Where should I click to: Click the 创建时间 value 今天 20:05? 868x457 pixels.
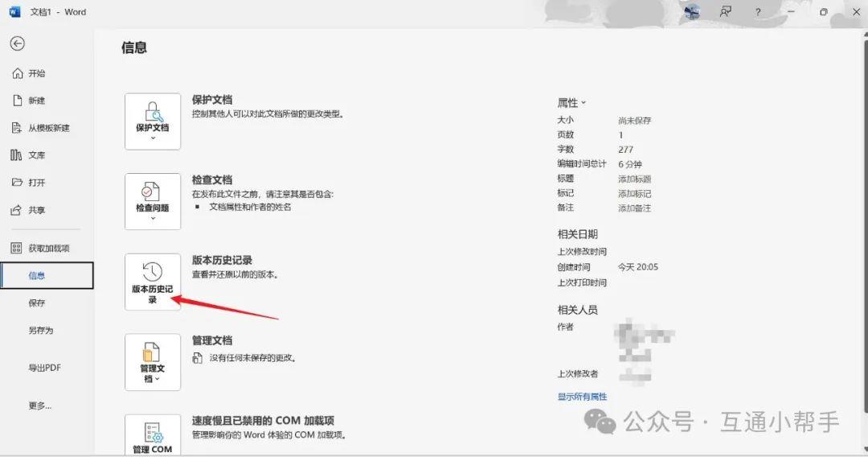[637, 267]
